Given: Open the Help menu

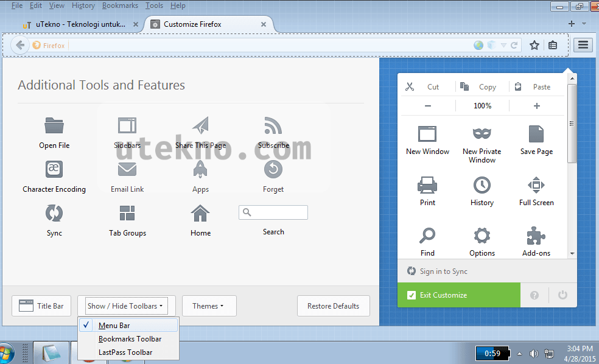Looking at the screenshot, I should tap(178, 5).
